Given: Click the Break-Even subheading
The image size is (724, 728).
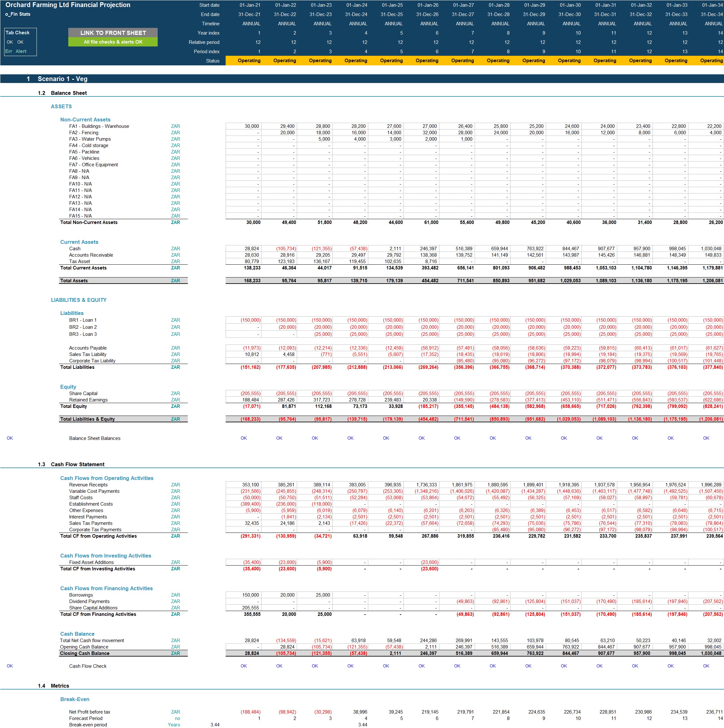Looking at the screenshot, I should point(75,699).
